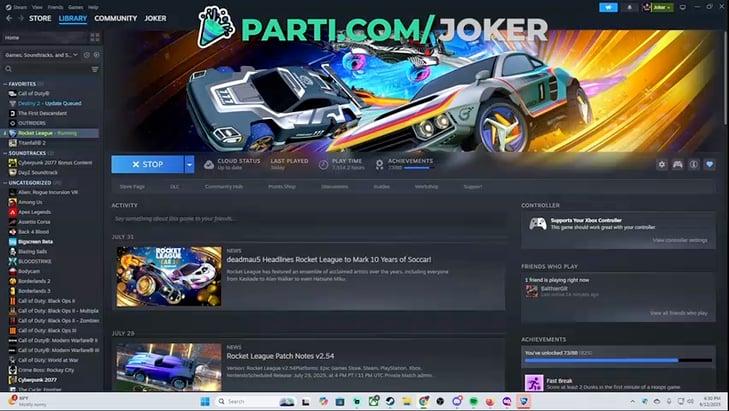The image size is (729, 411).
Task: Toggle favorite heart icon for Rocket League
Action: 709,165
